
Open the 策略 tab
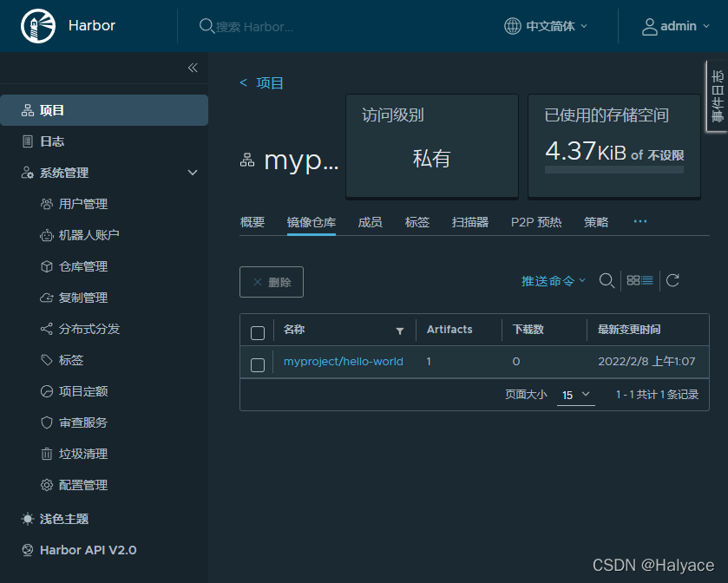(x=596, y=222)
